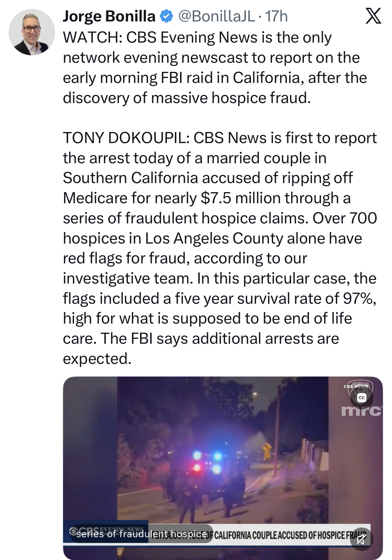The width and height of the screenshot is (392, 560).
Task: Toggle closed captions with the CC button
Action: tap(361, 398)
